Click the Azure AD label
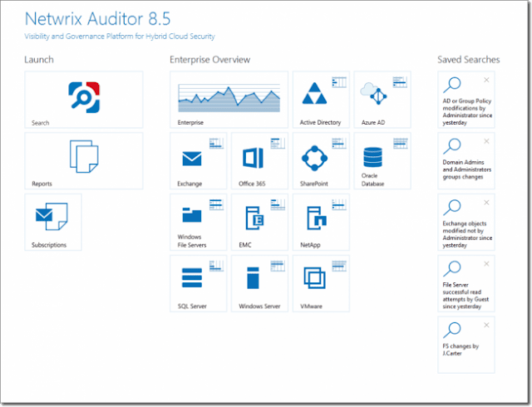Viewport: 532px width, 407px height. point(373,122)
